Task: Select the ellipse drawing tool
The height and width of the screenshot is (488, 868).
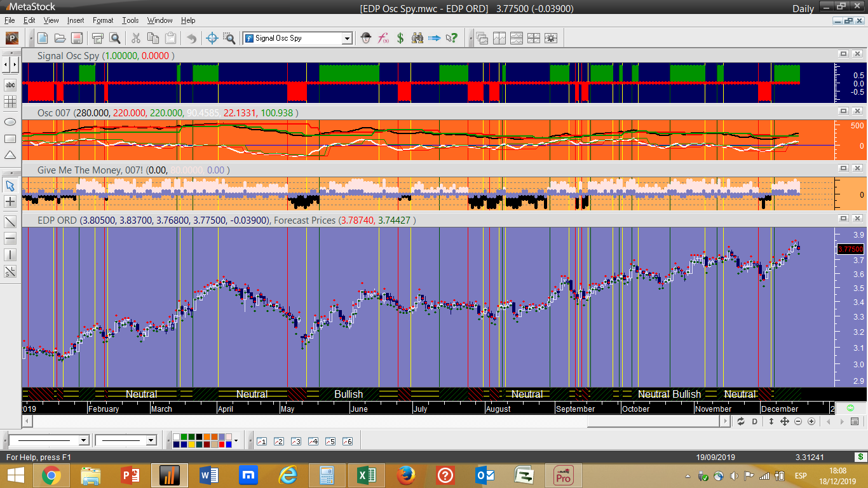Action: click(x=10, y=122)
